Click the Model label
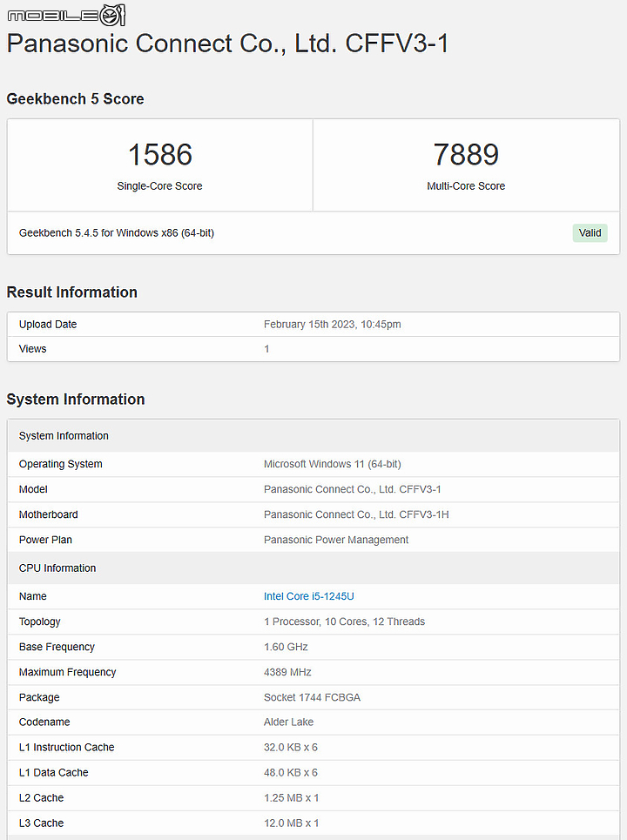Screen dimensions: 627x840 point(33,489)
